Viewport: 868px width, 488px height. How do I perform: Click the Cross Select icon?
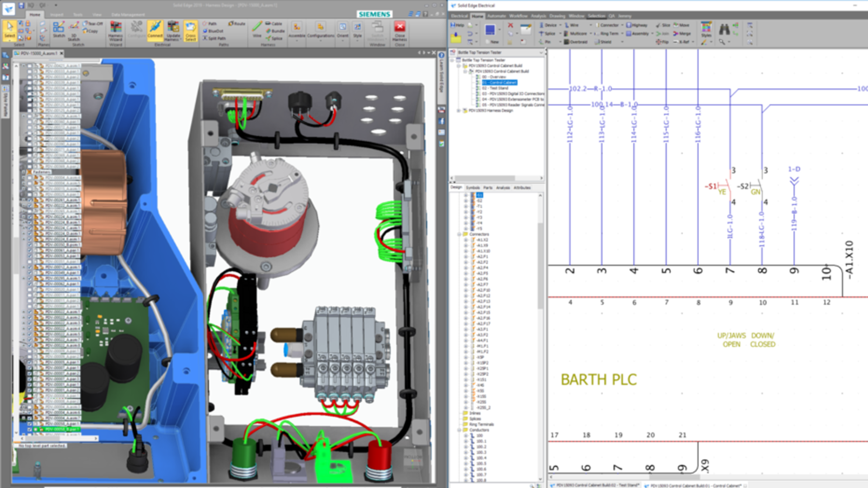point(191,30)
